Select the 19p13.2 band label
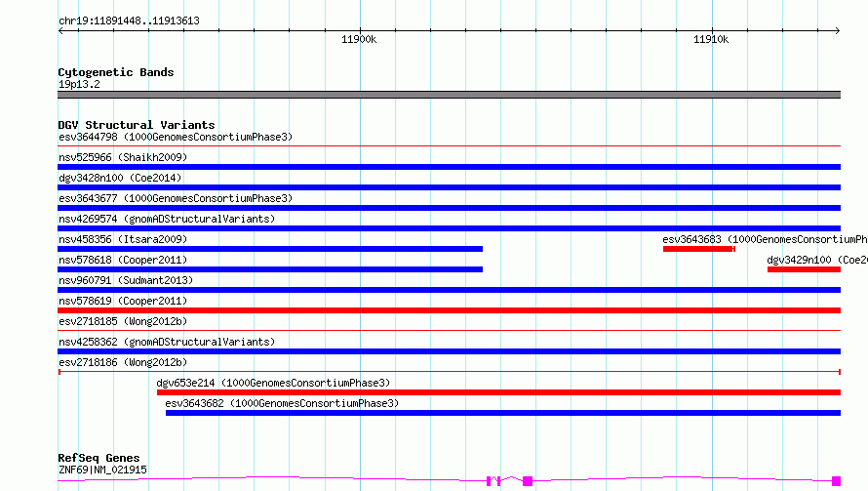Viewport: 868px width, 491px height. click(x=79, y=84)
